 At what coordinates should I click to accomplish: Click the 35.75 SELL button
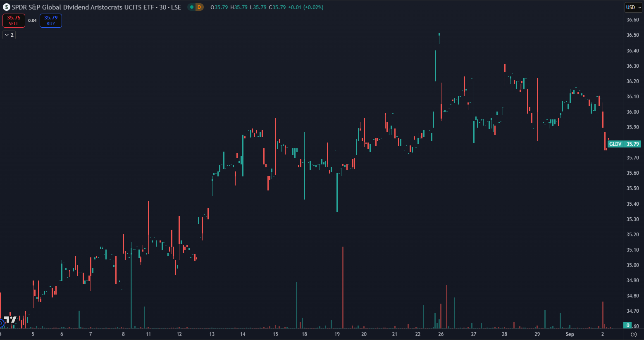click(14, 20)
